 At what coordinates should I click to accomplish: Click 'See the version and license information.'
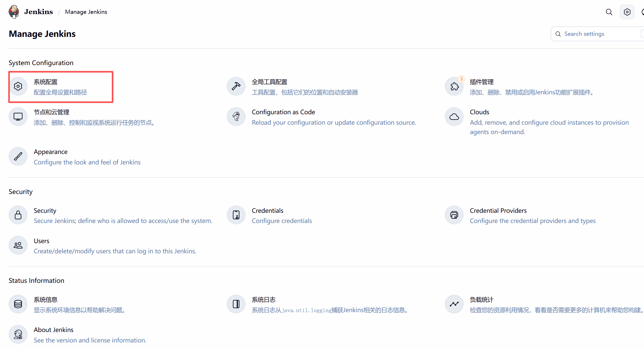90,340
